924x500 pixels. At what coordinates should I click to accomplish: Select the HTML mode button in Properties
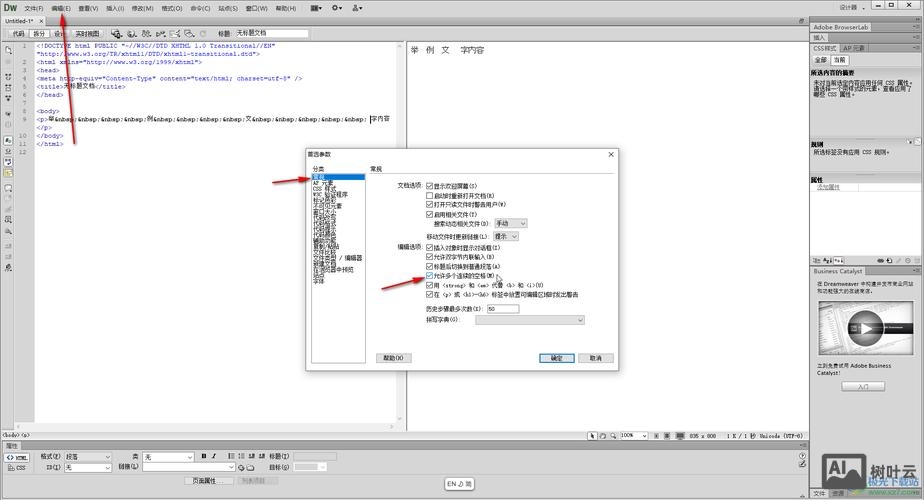17,457
